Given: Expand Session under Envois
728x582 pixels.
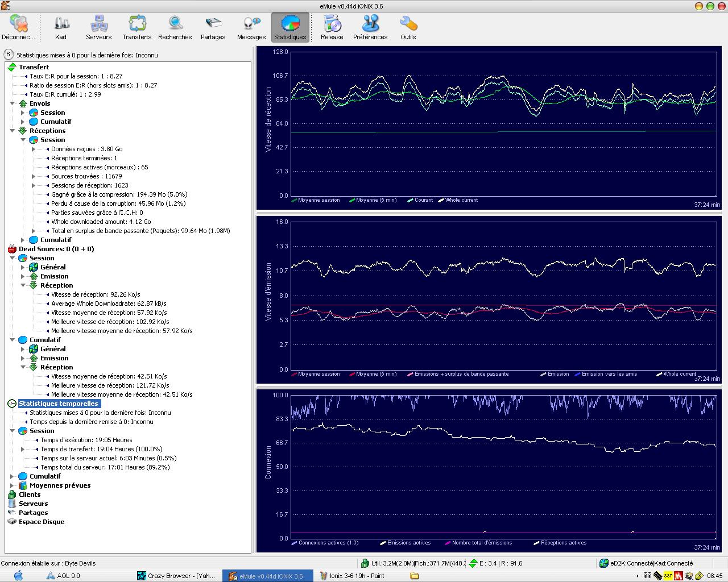Looking at the screenshot, I should 23,113.
